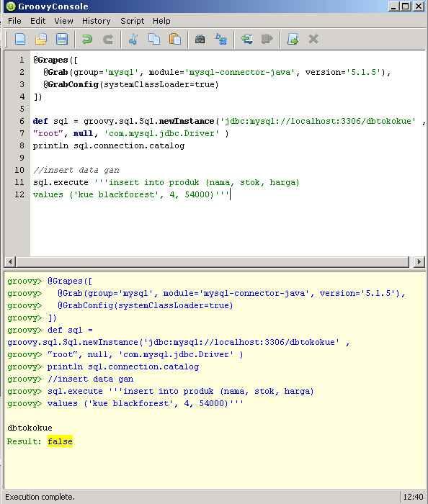Screen dimensions: 428x504
Task: Go to previous history entry icon
Action: [x=246, y=39]
